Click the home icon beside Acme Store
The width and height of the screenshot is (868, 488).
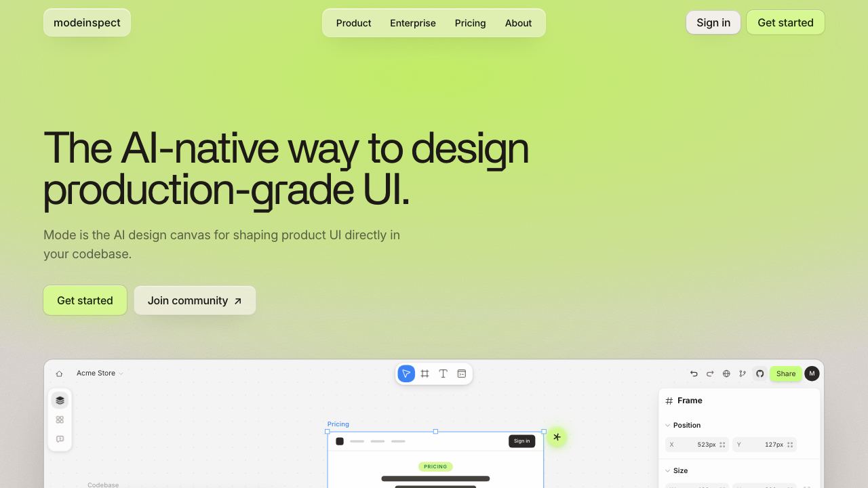click(59, 373)
